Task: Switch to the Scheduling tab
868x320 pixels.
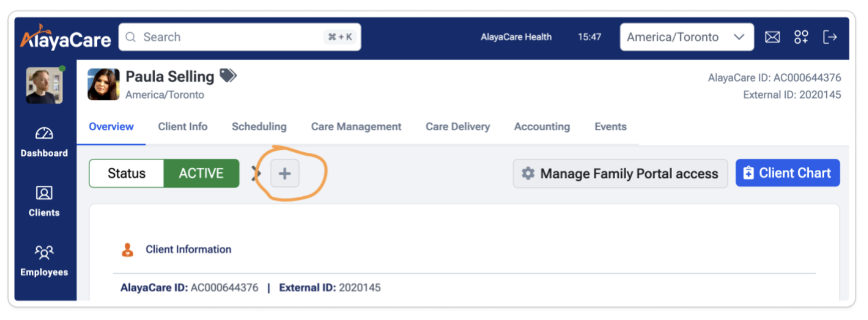Action: 259,127
